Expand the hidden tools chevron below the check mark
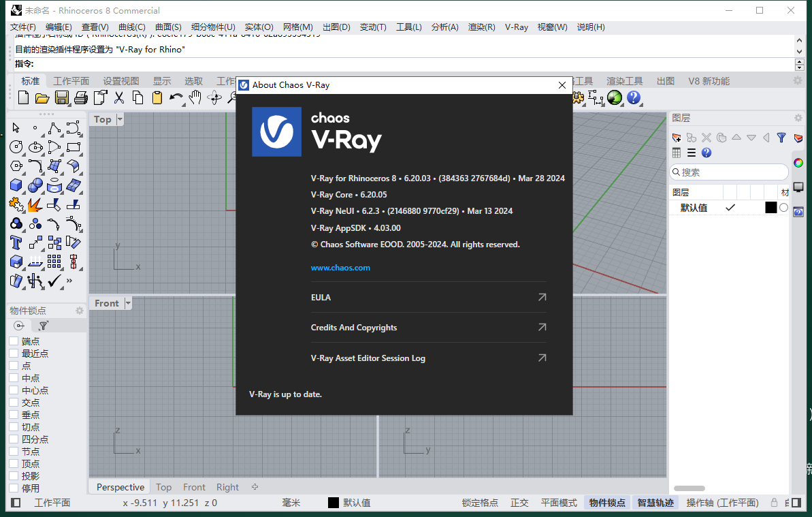This screenshot has width=812, height=517. [68, 281]
